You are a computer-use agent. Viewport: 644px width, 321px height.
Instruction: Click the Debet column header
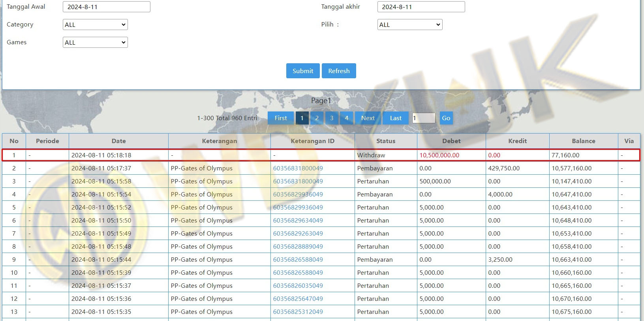(x=451, y=141)
